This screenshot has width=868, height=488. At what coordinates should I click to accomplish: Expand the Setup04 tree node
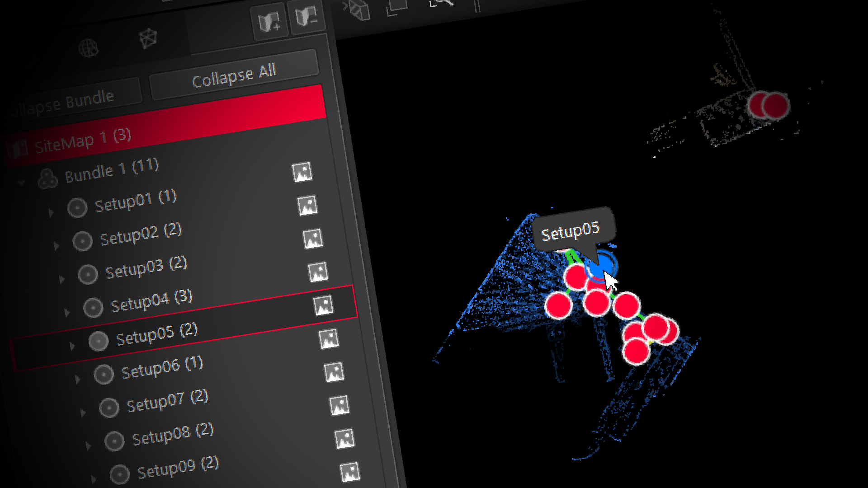67,312
